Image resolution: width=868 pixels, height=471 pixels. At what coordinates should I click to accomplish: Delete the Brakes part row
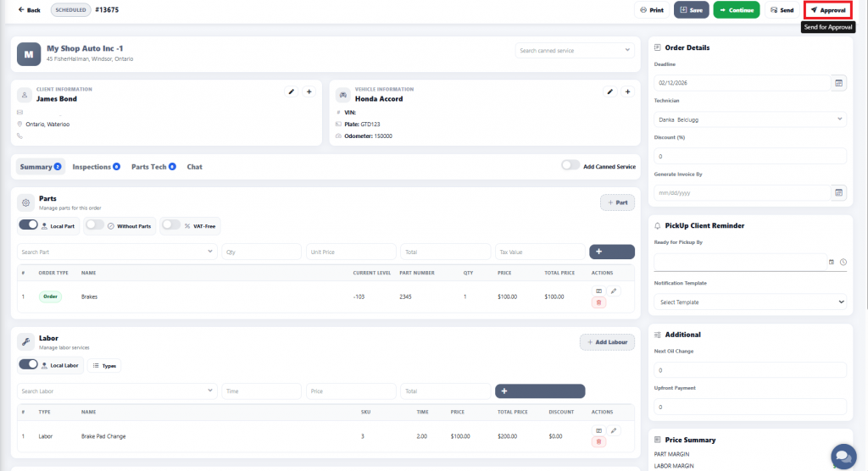point(598,302)
